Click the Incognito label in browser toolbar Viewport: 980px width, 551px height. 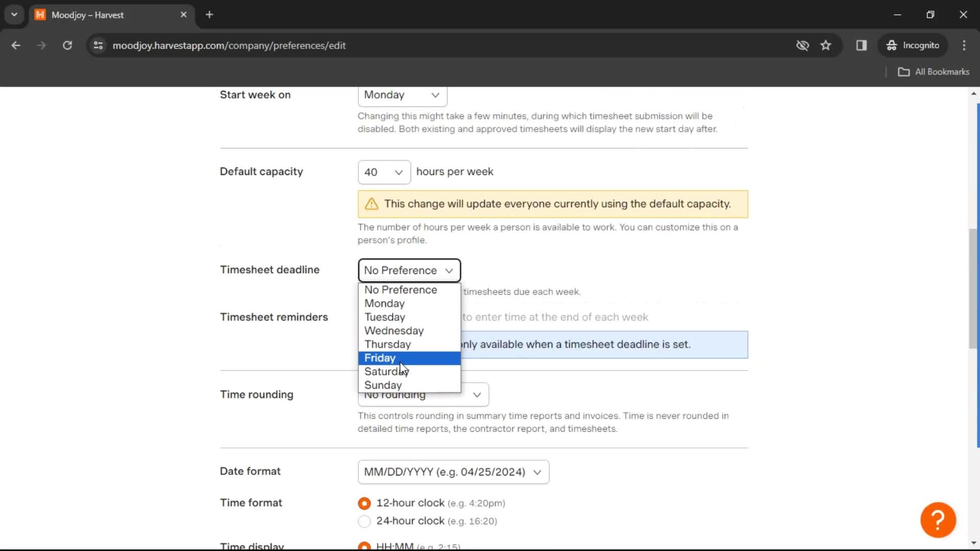[922, 45]
